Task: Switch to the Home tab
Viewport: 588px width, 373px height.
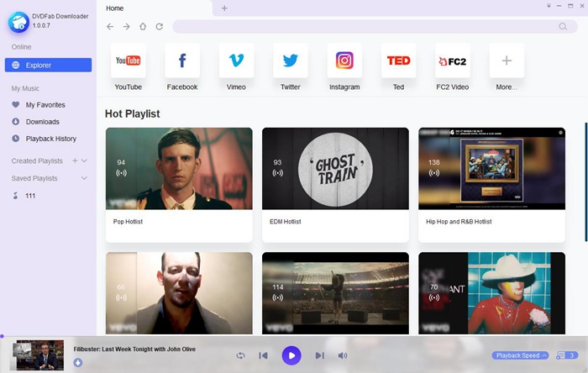Action: click(x=115, y=8)
